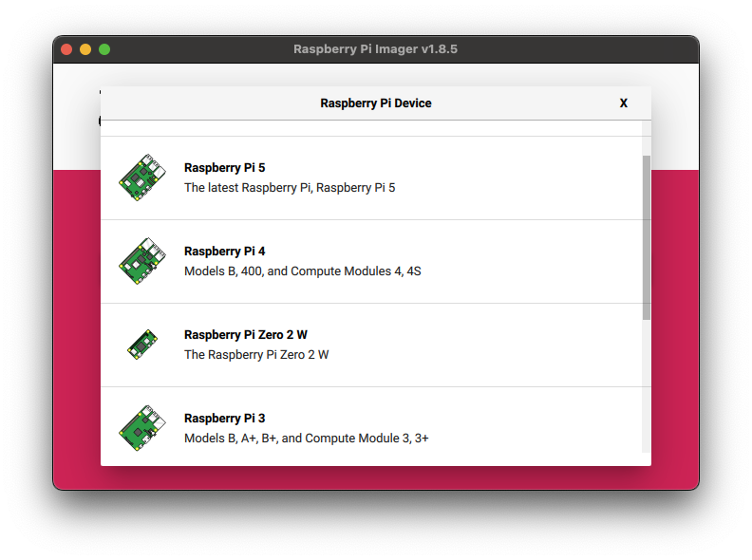
Task: Click "Models B, A+, B+" description text
Action: click(x=306, y=439)
